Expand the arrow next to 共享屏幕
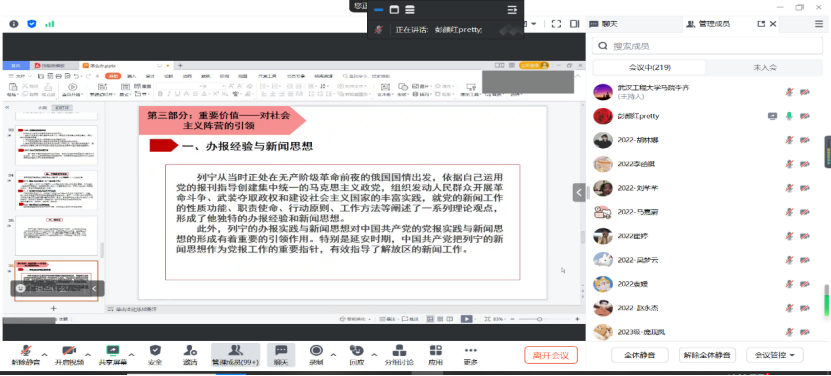 (132, 355)
